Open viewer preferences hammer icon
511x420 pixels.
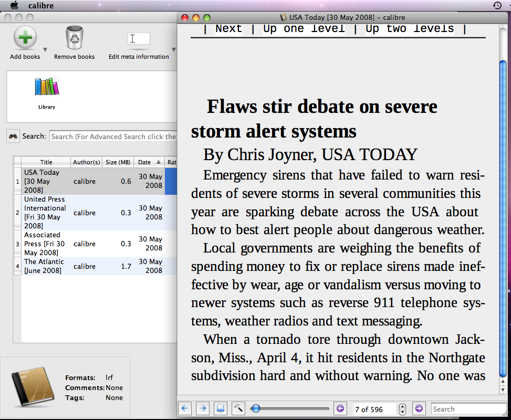point(238,408)
